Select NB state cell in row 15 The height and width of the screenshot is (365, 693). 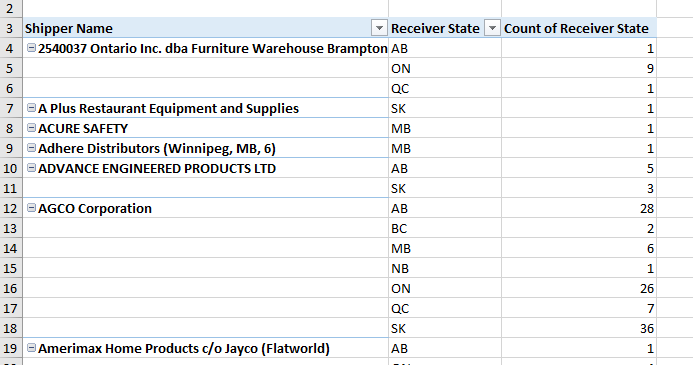coord(445,268)
